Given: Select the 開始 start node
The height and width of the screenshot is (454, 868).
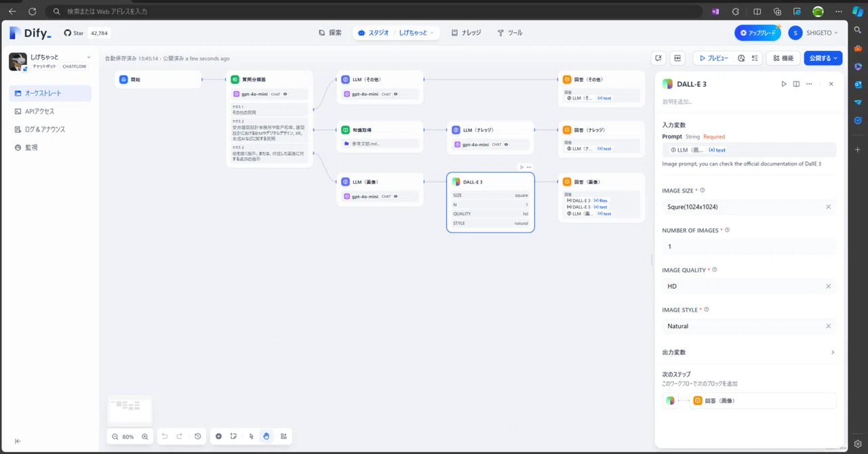Looking at the screenshot, I should point(158,79).
